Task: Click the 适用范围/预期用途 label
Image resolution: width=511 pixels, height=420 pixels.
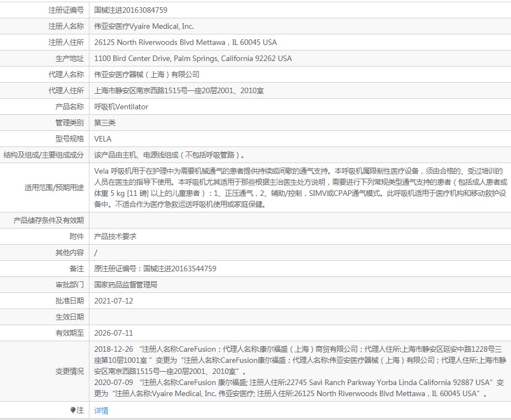Action: 54,188
